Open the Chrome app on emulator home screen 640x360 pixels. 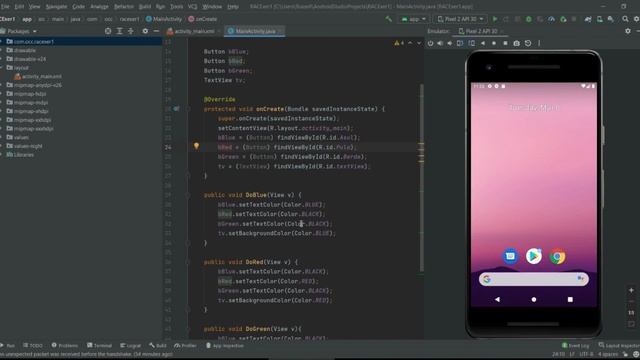coord(557,257)
